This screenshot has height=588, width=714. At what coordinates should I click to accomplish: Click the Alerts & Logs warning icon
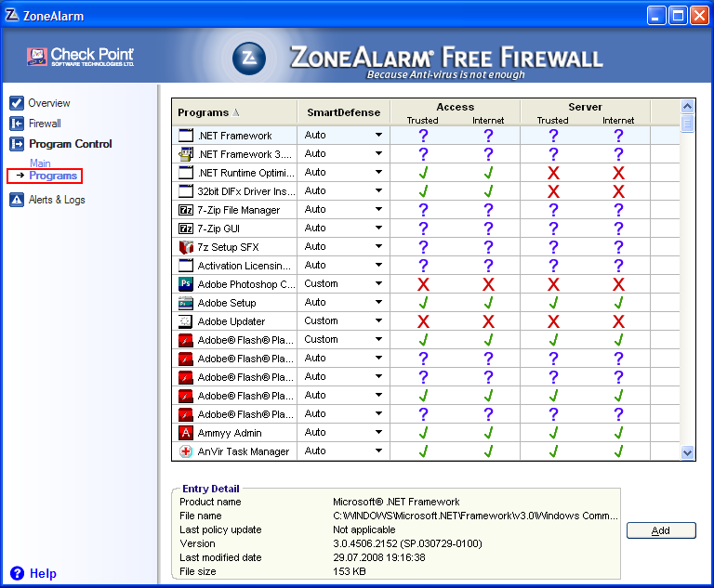coord(17,200)
